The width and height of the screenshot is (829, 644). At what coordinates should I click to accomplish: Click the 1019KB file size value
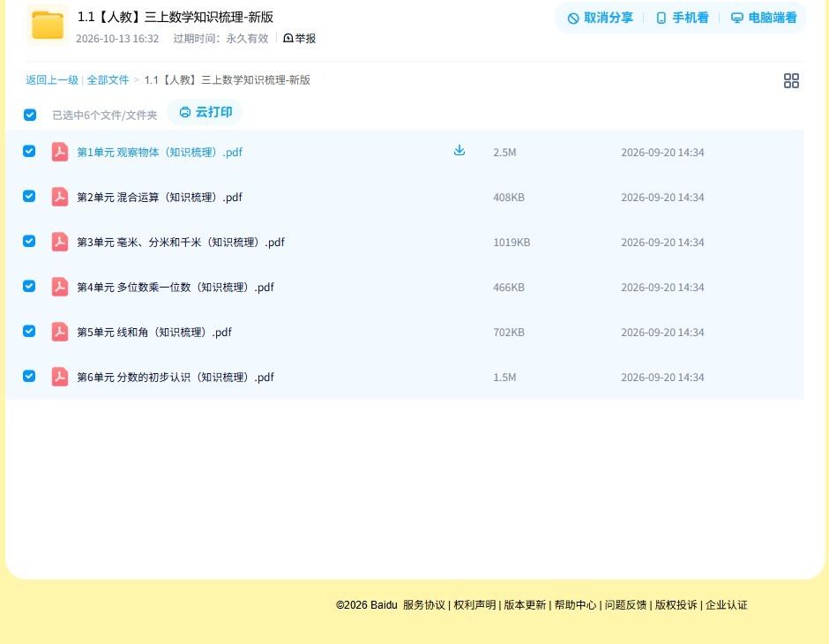[512, 242]
